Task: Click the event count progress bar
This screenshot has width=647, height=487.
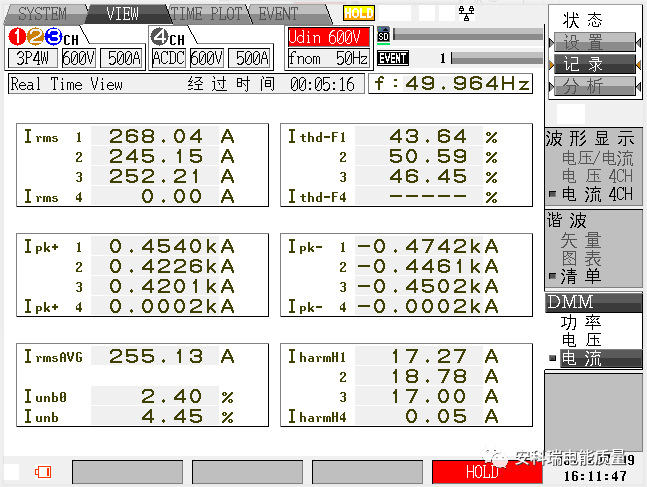Action: click(497, 58)
